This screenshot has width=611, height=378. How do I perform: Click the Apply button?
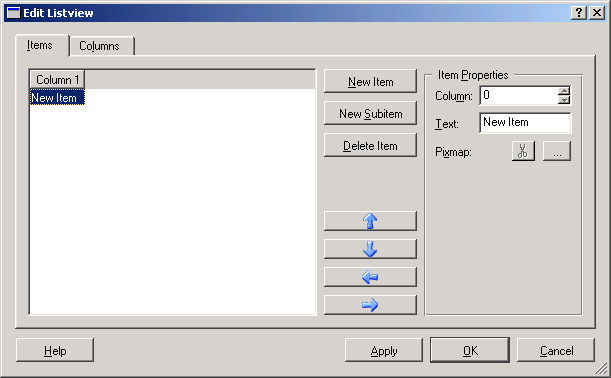click(383, 351)
